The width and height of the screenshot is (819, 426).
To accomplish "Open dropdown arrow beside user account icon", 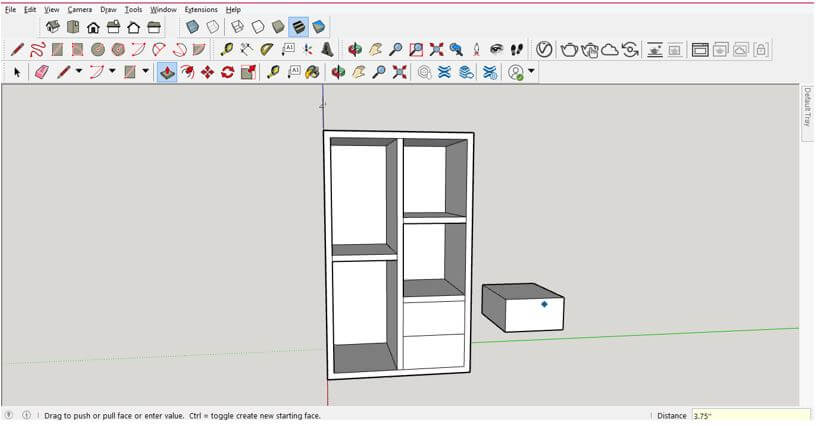I will tap(531, 71).
